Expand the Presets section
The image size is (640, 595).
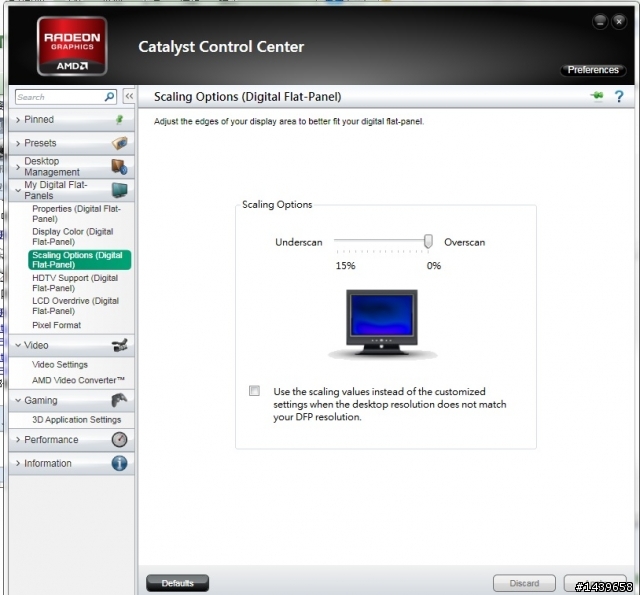(x=71, y=143)
